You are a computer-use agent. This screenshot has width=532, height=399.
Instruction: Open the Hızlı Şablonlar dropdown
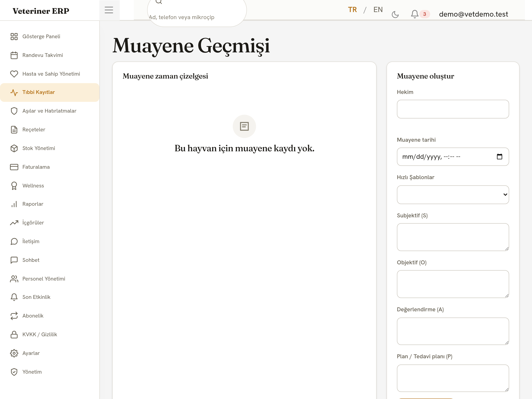453,195
